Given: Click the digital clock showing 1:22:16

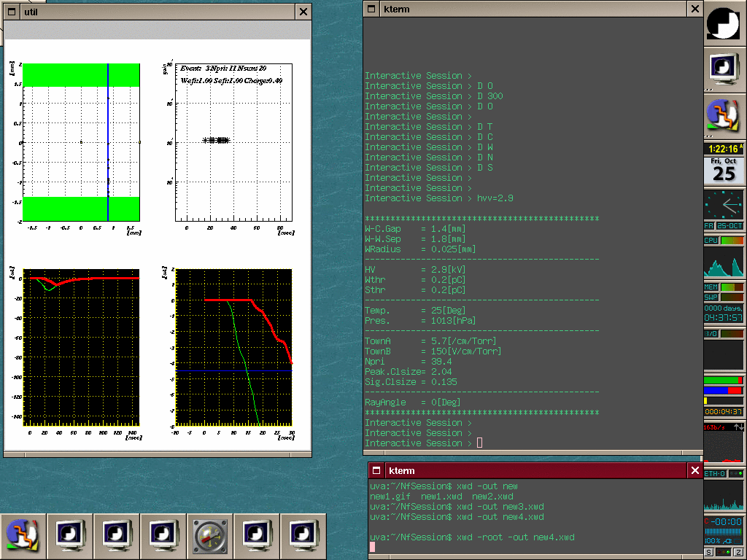Looking at the screenshot, I should pyautogui.click(x=724, y=149).
